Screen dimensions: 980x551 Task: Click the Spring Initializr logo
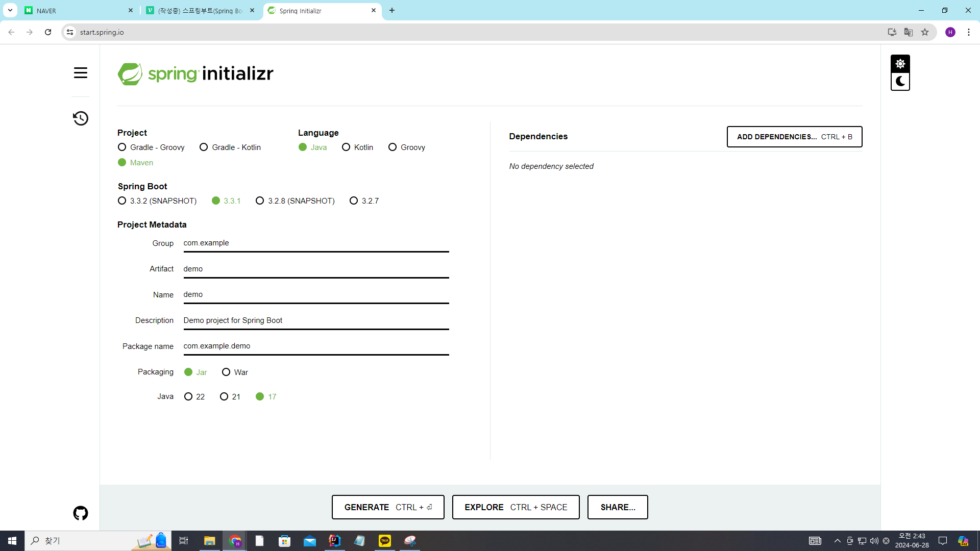(x=195, y=74)
